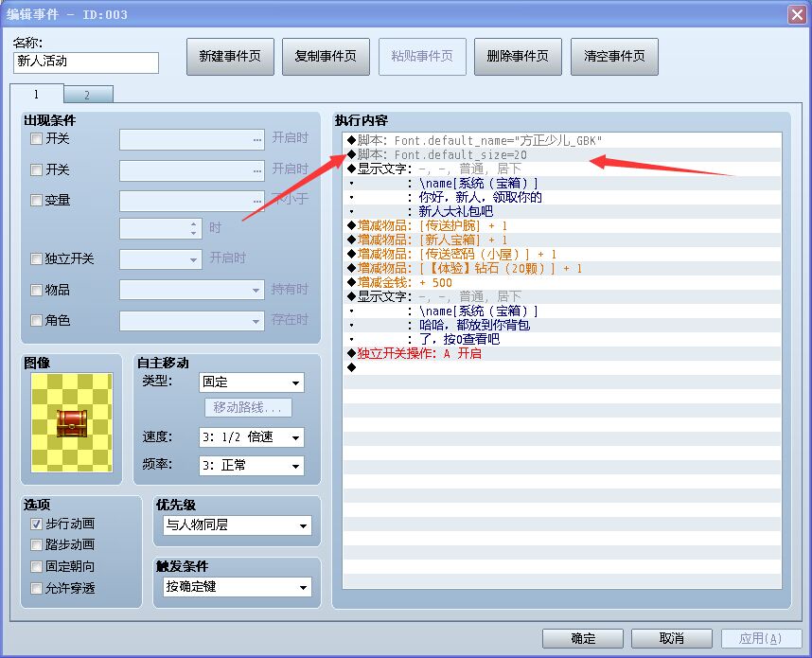Enable the second 开关 condition checkbox

[x=36, y=169]
